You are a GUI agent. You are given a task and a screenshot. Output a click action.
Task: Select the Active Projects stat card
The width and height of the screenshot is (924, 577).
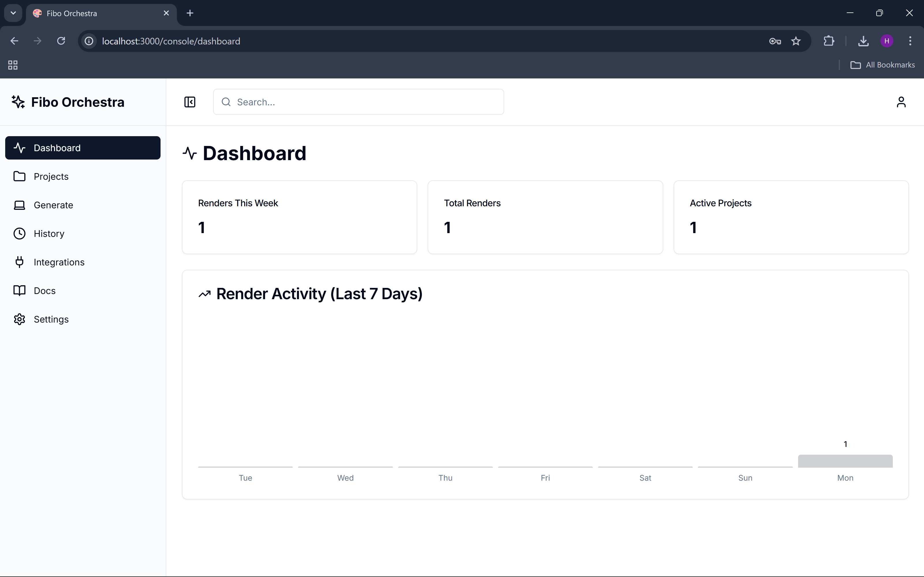(791, 217)
